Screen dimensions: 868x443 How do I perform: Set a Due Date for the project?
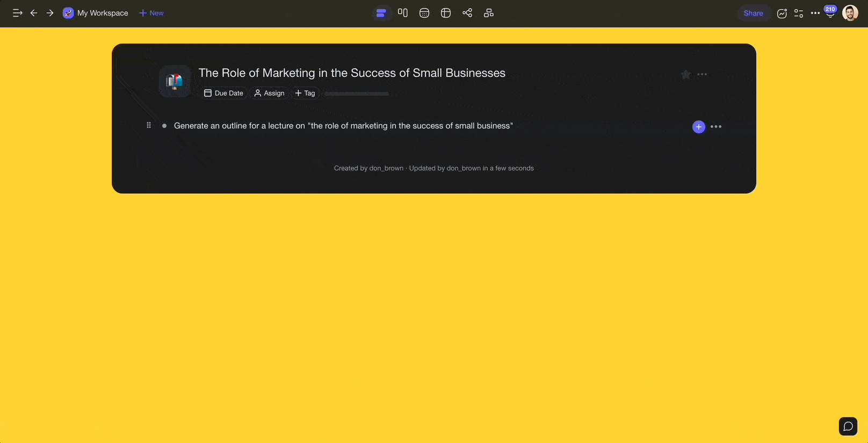(224, 93)
